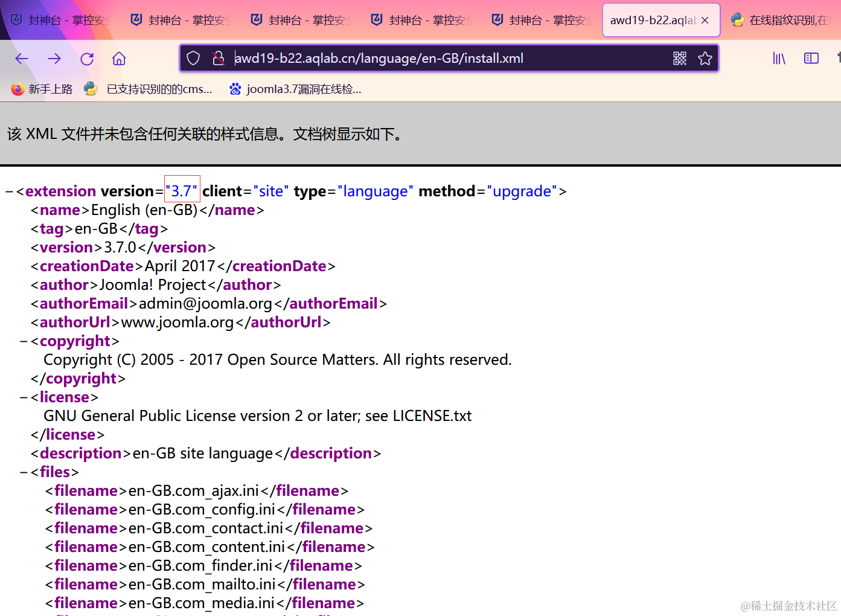Switch to the first 封神台 tab
Screen dimensions: 841x616
(x=60, y=21)
